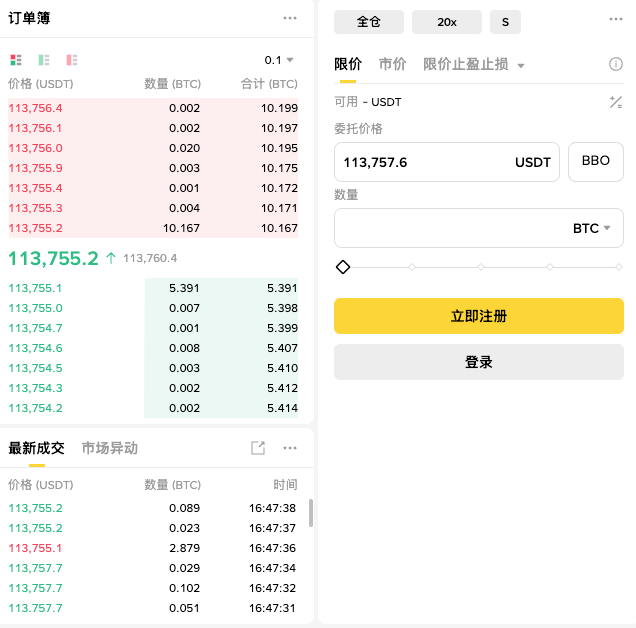Toggle the 全仓 cross margin mode
Image resolution: width=636 pixels, height=628 pixels.
pos(369,22)
